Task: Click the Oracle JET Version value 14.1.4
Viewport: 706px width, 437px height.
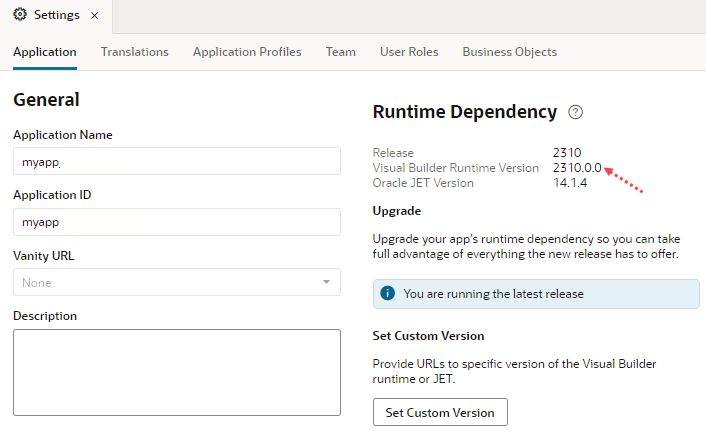Action: coord(570,183)
